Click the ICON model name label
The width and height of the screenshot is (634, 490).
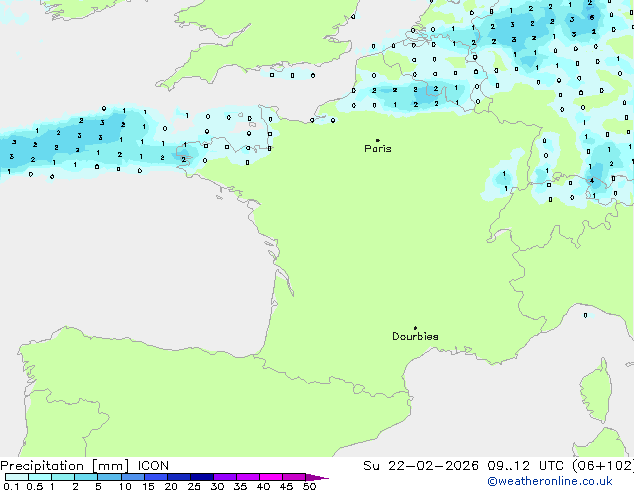[153, 466]
